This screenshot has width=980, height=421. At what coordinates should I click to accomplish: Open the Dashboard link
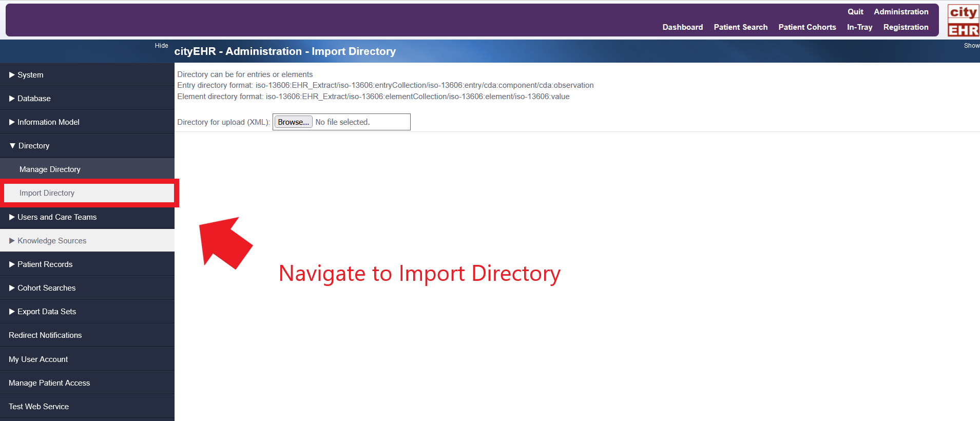pos(683,27)
